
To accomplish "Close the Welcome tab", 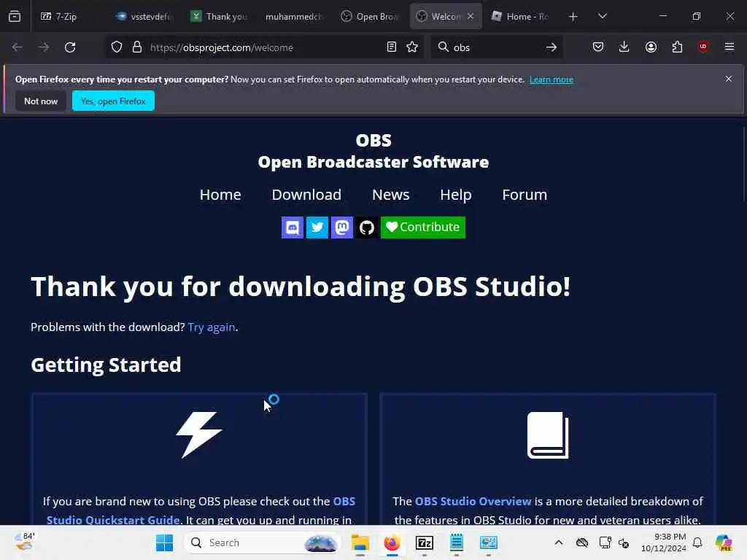I will (x=471, y=16).
